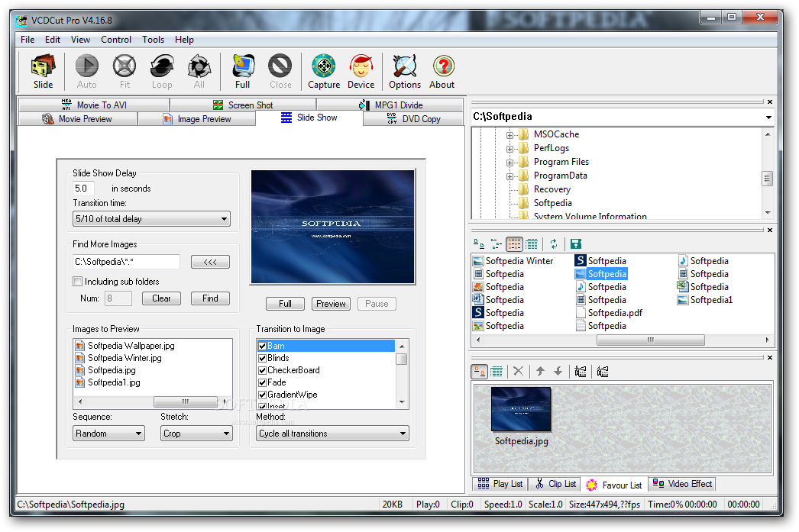The image size is (799, 532).
Task: Select the Fit toolbar icon
Action: 125,72
